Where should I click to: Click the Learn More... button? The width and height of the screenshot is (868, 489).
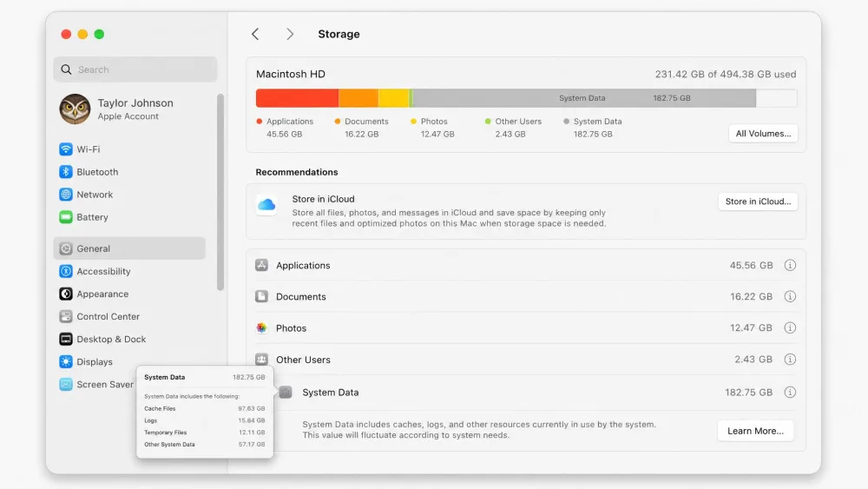coord(755,431)
